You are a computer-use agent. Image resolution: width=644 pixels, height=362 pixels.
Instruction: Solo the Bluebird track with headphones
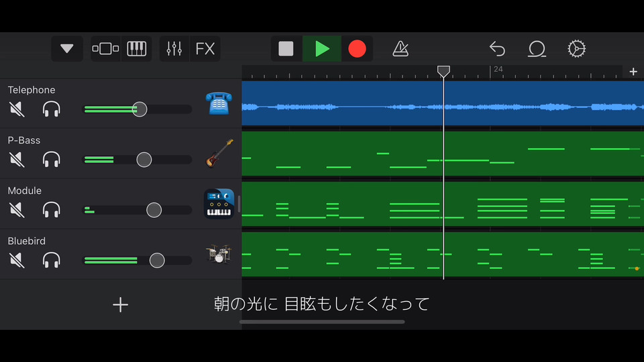click(x=52, y=261)
